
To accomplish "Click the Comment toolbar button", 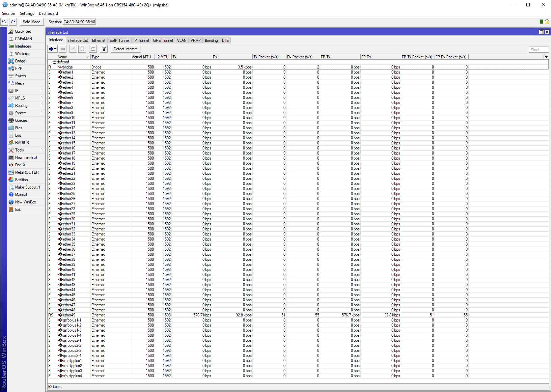I will pos(93,49).
